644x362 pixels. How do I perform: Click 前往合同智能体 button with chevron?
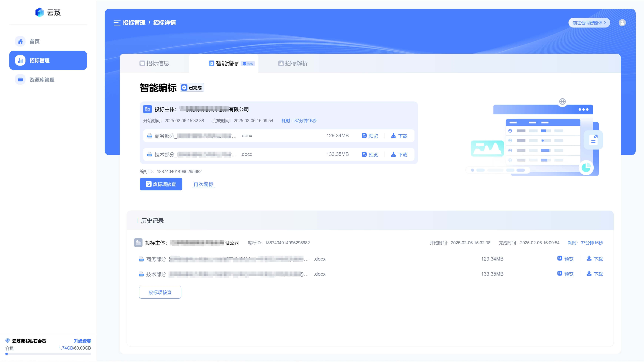589,23
